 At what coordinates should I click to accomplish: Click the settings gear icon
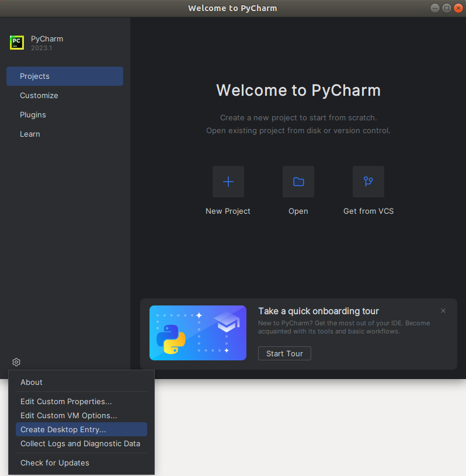[x=16, y=362]
